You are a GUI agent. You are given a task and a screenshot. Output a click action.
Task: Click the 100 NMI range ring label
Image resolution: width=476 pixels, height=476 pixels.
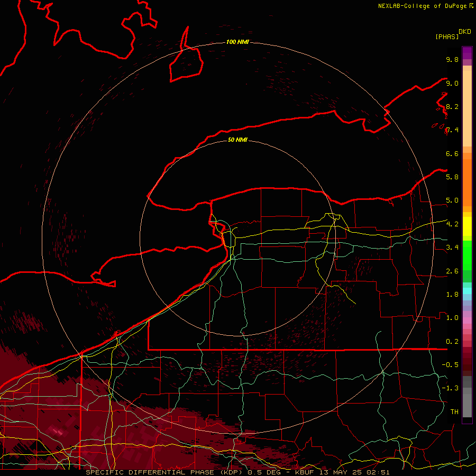(237, 42)
